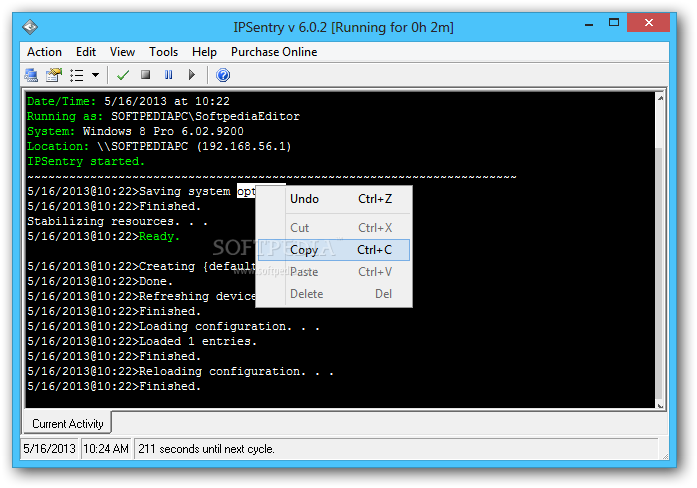Minimize the IPSentry window

point(589,24)
